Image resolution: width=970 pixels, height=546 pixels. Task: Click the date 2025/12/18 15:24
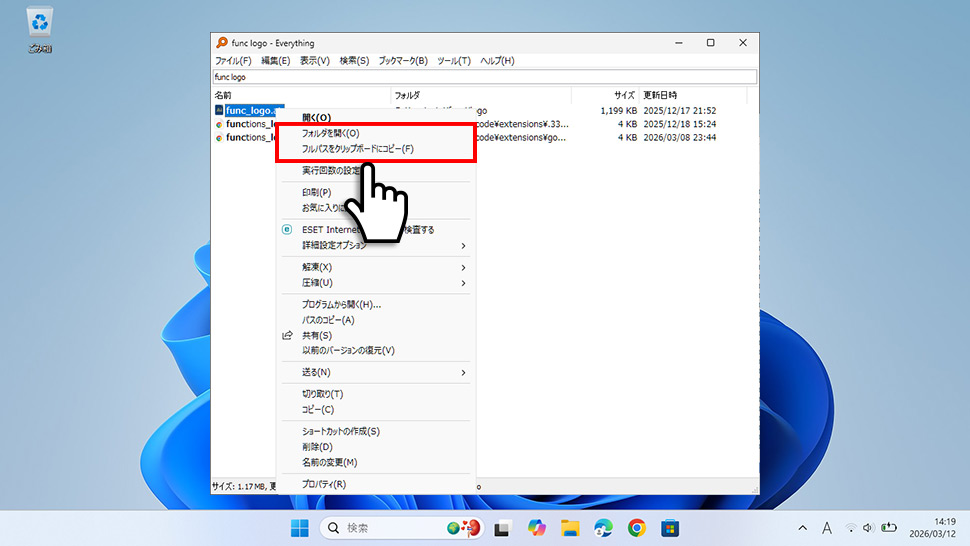[679, 124]
